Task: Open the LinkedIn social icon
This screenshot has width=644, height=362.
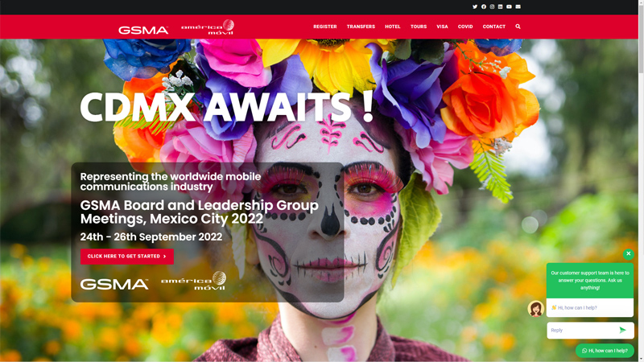Action: tap(500, 6)
